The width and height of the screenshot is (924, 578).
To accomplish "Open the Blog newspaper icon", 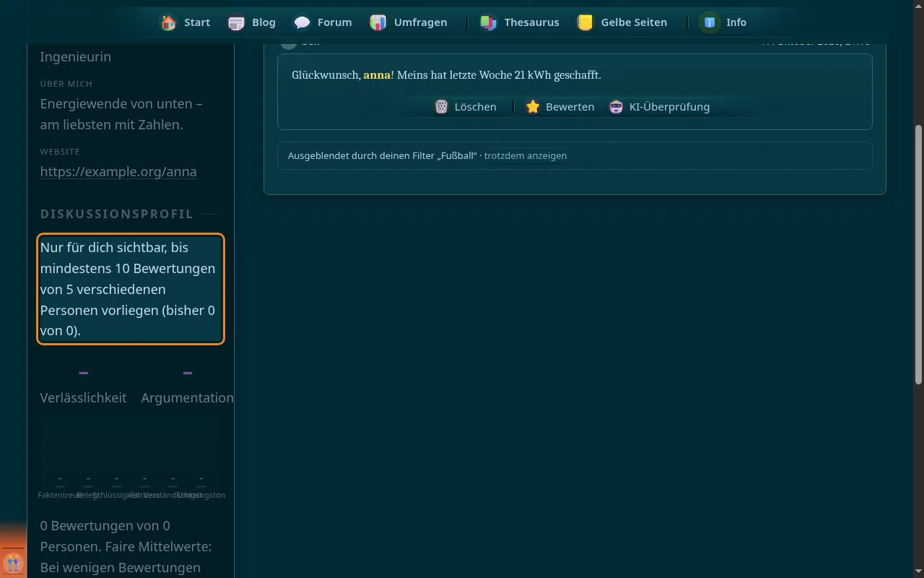I will 236,22.
